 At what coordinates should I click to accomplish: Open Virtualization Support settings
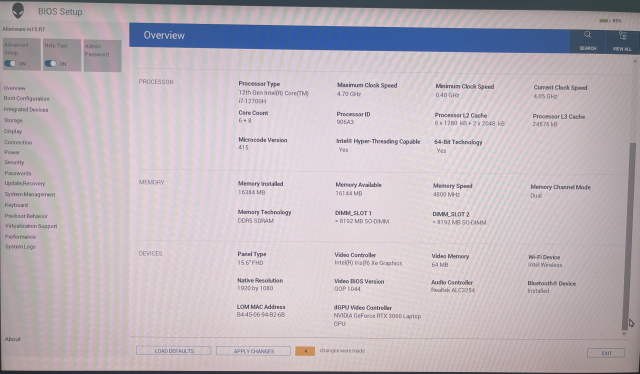point(31,226)
